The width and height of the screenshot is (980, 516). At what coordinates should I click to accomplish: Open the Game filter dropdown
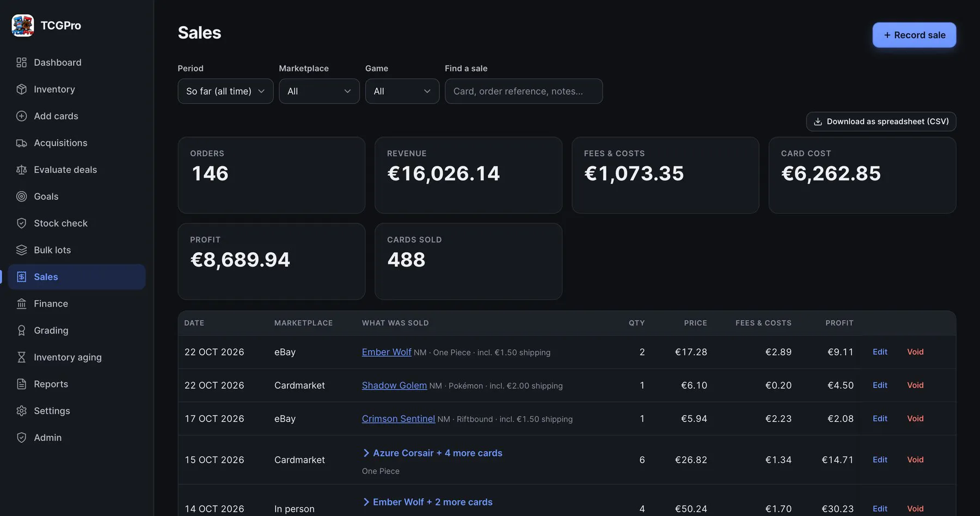click(x=402, y=91)
